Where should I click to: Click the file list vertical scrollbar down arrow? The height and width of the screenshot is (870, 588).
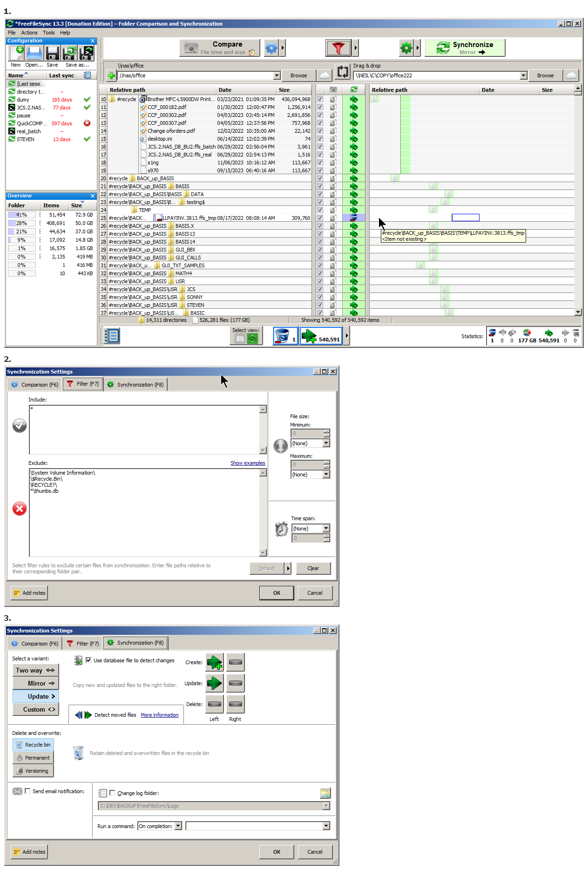[578, 313]
